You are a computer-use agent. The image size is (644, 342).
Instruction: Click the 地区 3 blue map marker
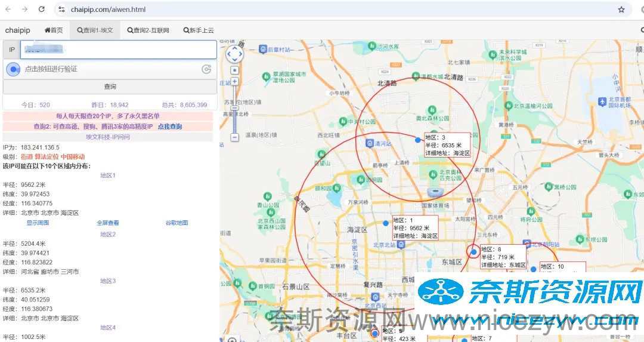click(x=417, y=140)
